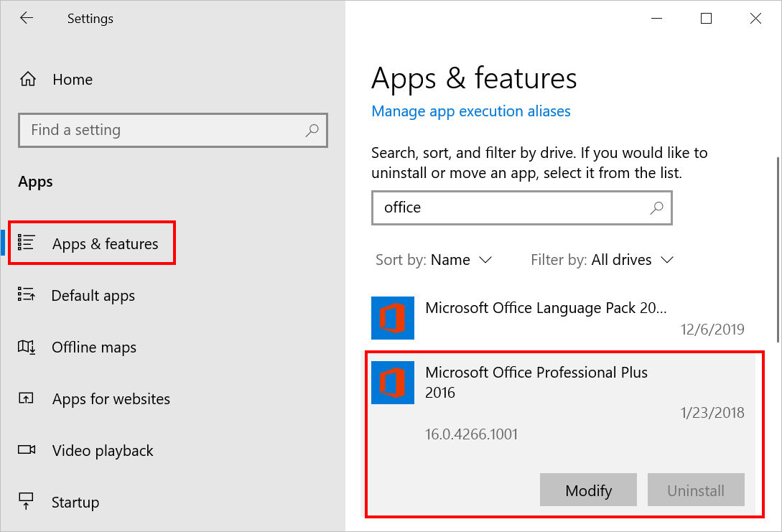Click the Startup icon in sidebar
Viewport: 782px width, 532px height.
pyautogui.click(x=27, y=502)
